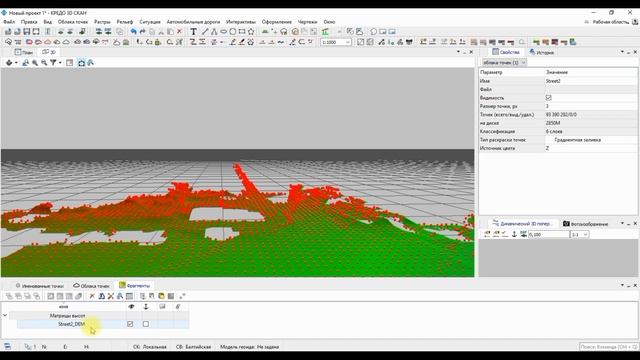Switch to the План view tab
640x360 pixels.
(24, 52)
